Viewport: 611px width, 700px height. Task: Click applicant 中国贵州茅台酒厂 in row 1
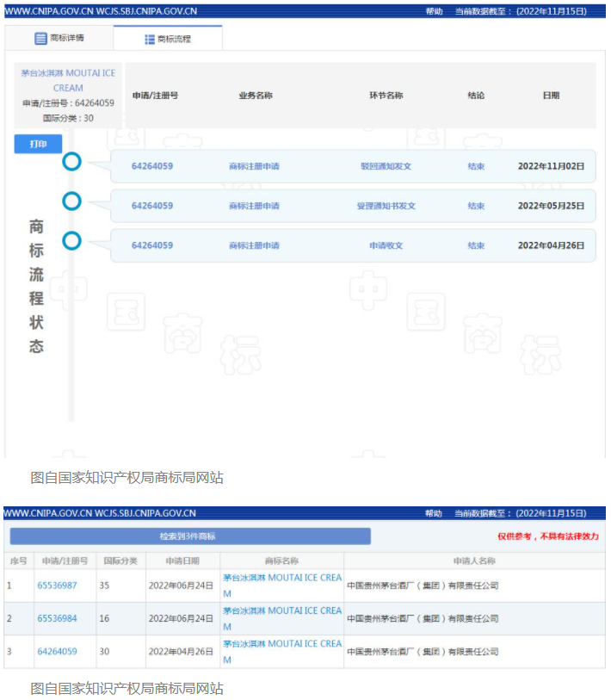coord(423,585)
